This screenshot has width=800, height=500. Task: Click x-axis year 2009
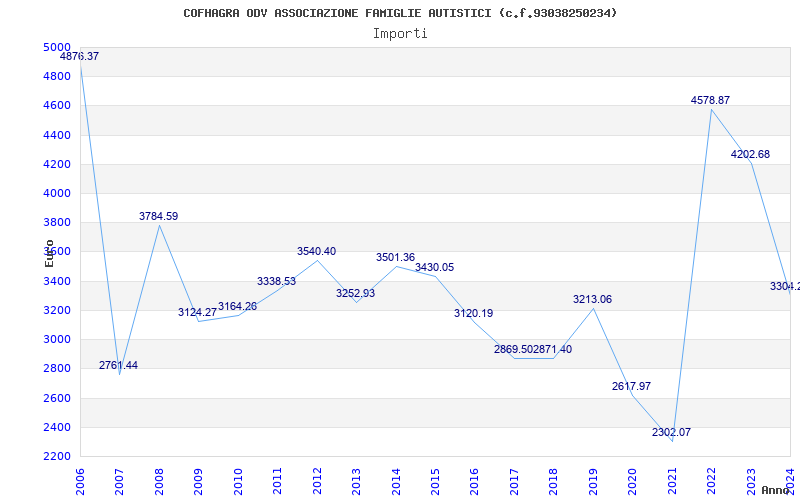[198, 481]
